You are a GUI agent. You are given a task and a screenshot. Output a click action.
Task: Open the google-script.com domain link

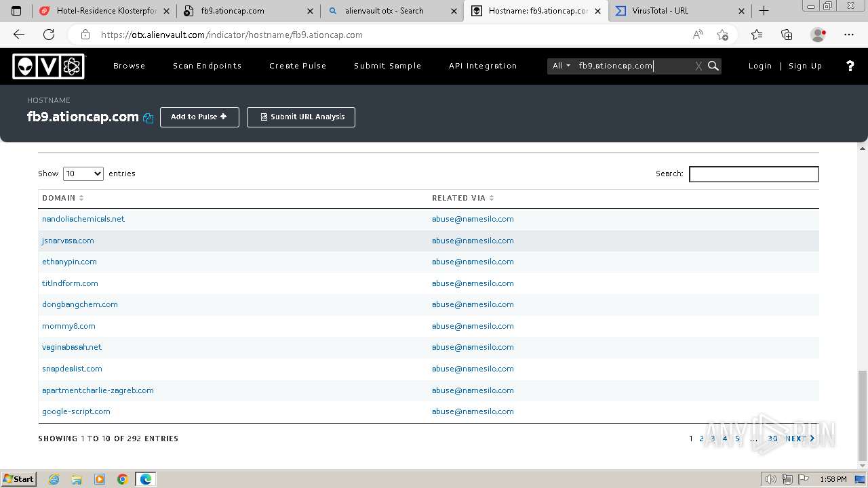pos(76,411)
